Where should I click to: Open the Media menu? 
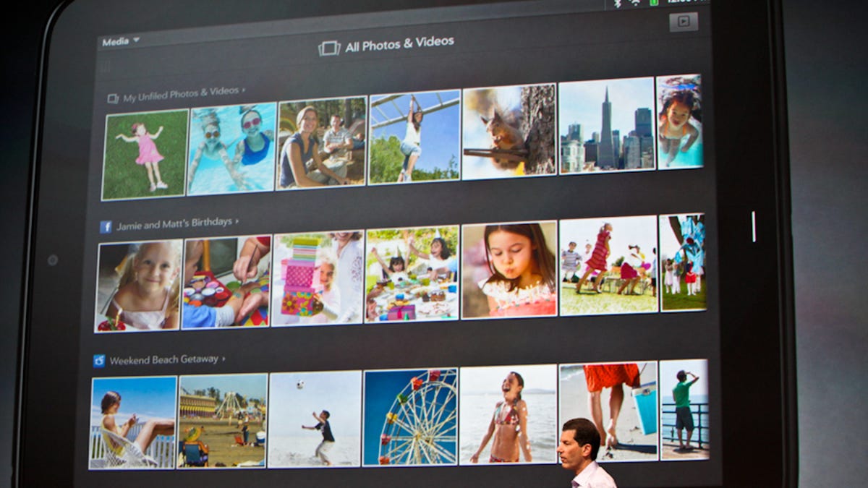[x=116, y=40]
